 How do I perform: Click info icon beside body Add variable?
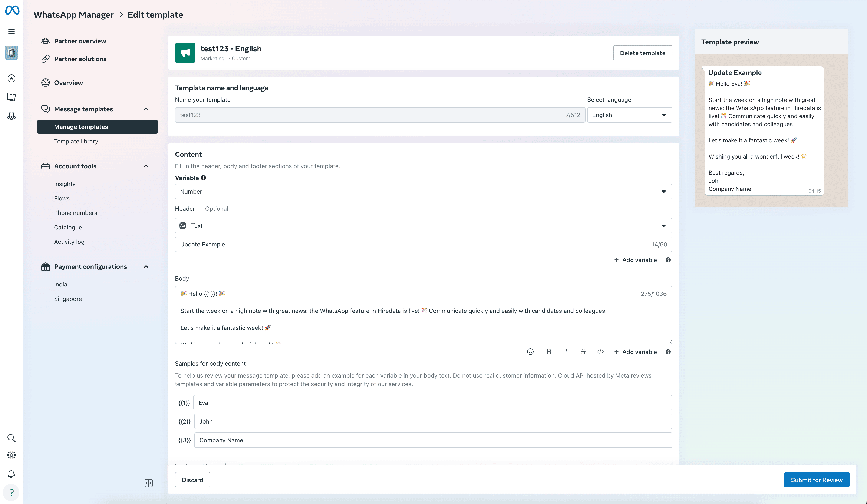(x=668, y=352)
